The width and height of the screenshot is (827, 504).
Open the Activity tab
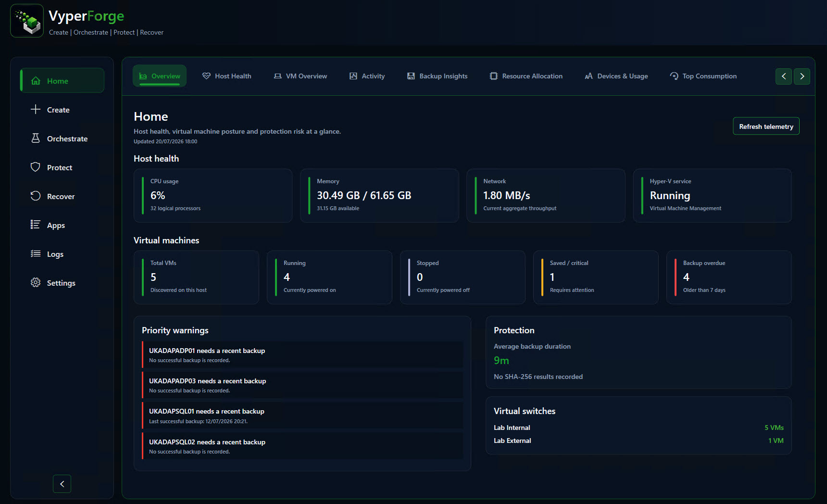pyautogui.click(x=367, y=76)
